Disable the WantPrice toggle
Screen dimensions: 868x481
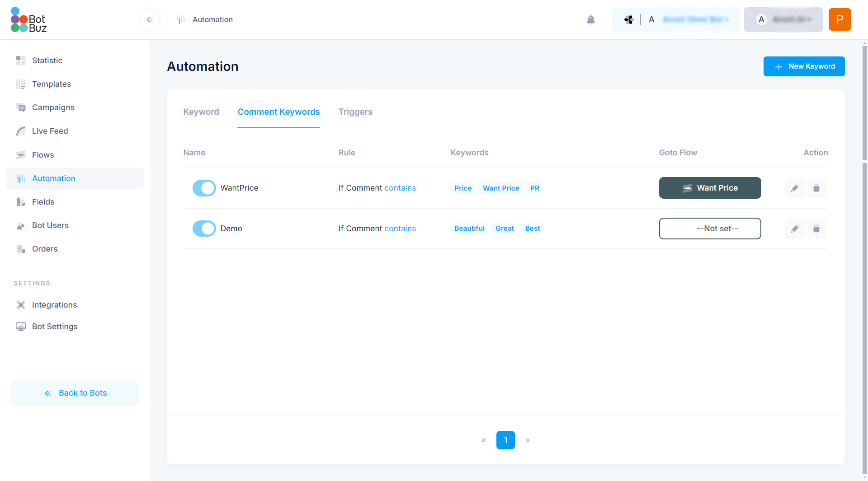click(x=204, y=188)
